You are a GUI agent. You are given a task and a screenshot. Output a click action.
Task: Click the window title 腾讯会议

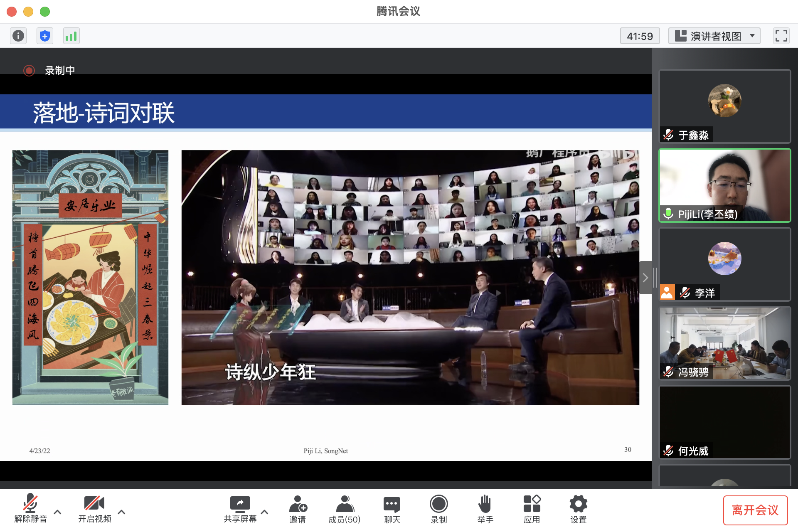pos(398,11)
